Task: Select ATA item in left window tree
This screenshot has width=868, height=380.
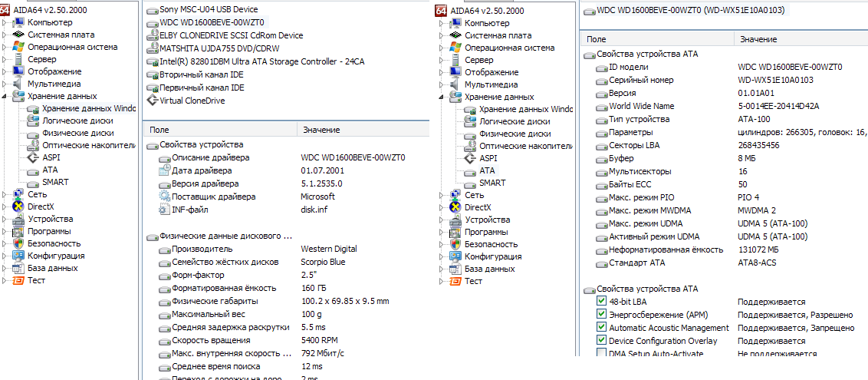Action: click(x=50, y=170)
